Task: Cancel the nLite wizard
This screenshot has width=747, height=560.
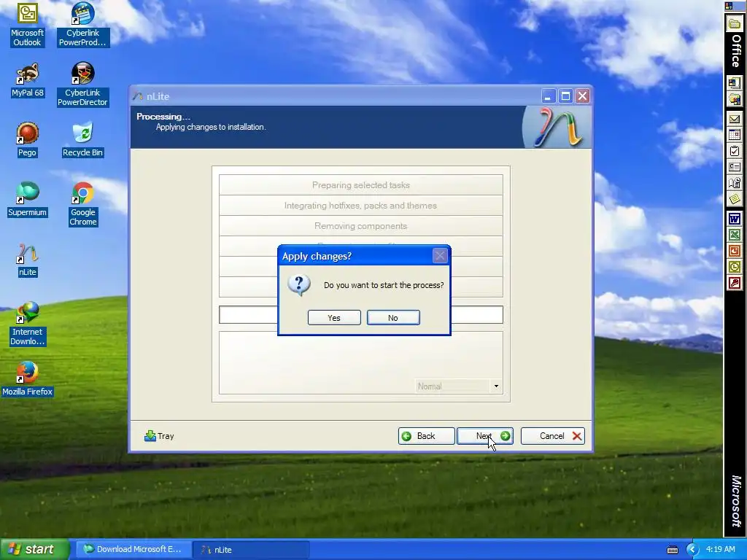Action: (x=553, y=436)
